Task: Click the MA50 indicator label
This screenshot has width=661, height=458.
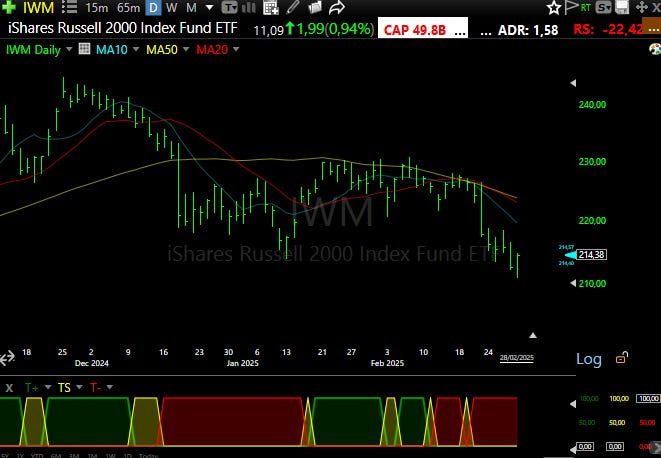Action: 162,50
